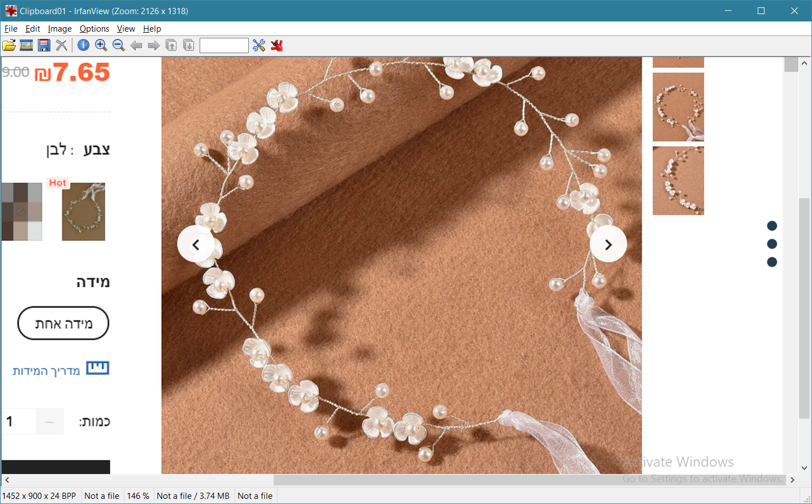The width and height of the screenshot is (812, 504).
Task: Click the horizontal scrollbar right arrow
Action: (792, 480)
